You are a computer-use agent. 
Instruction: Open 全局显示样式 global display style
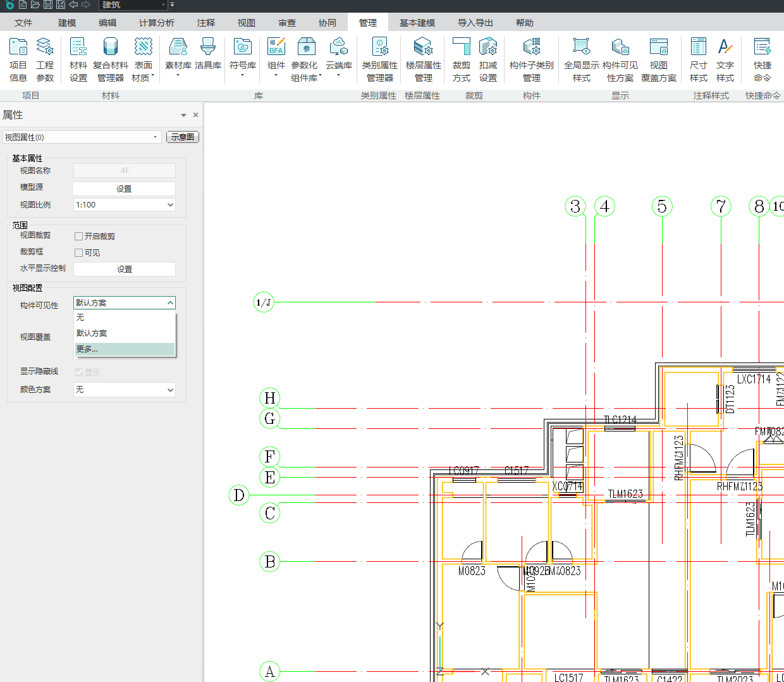(581, 59)
